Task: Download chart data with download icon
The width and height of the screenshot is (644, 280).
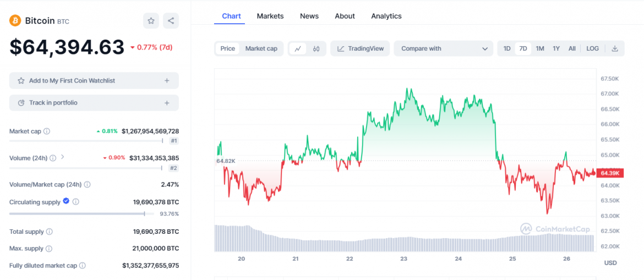Action: point(615,48)
